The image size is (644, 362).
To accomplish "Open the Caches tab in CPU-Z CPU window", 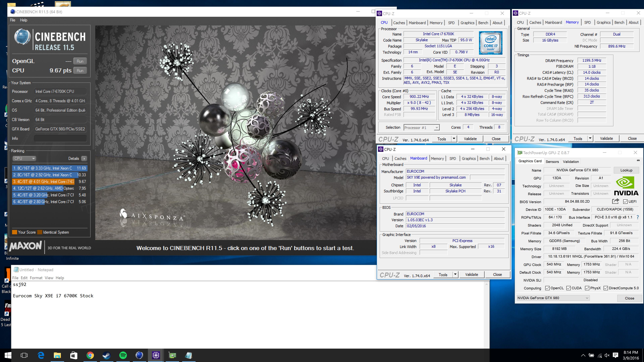I will (x=399, y=23).
